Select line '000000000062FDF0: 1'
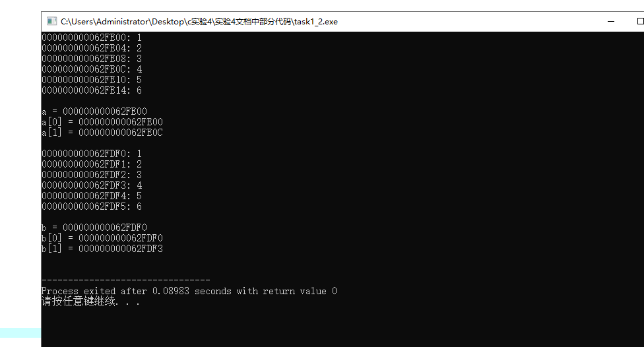 coord(92,154)
